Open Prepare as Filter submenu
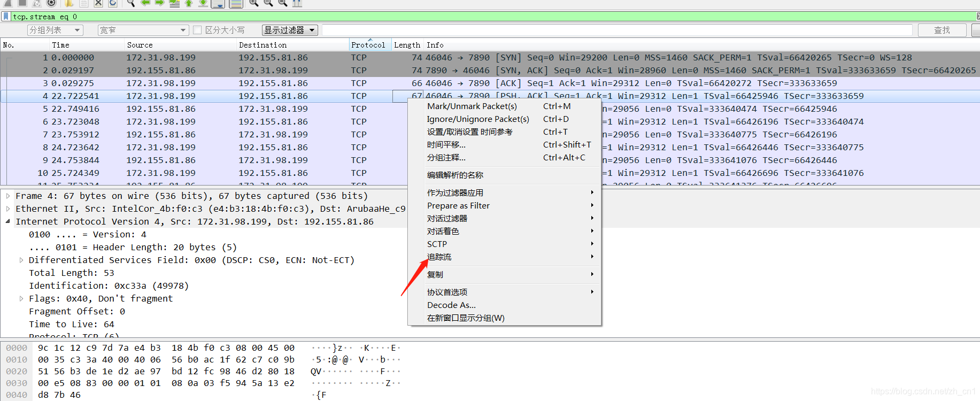The height and width of the screenshot is (401, 980). point(504,205)
